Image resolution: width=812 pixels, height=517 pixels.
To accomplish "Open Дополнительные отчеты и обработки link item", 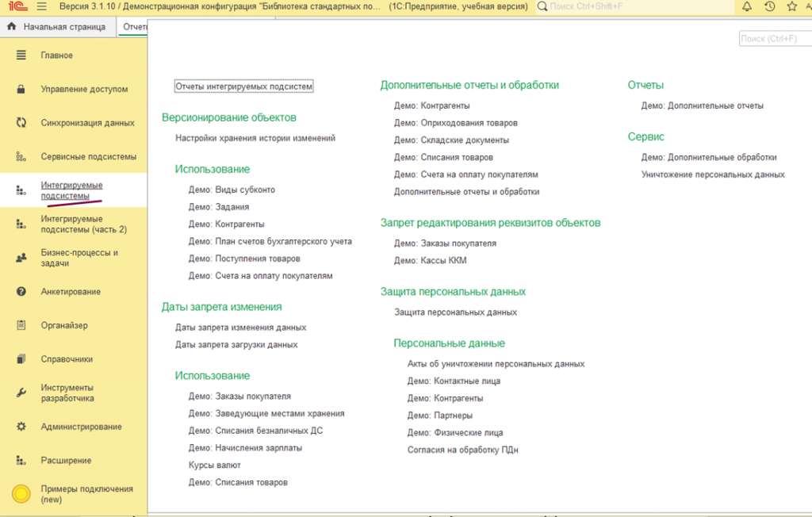I will tap(466, 192).
